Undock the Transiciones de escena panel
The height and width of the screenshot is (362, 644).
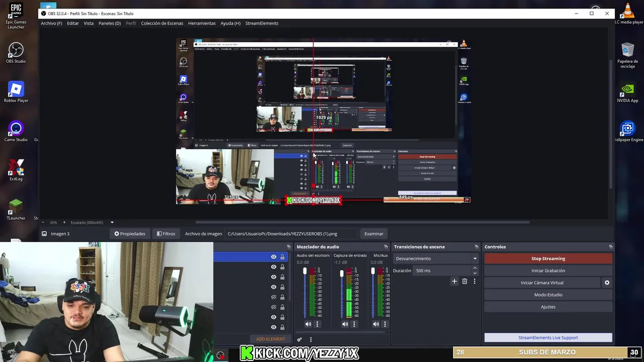tap(476, 247)
